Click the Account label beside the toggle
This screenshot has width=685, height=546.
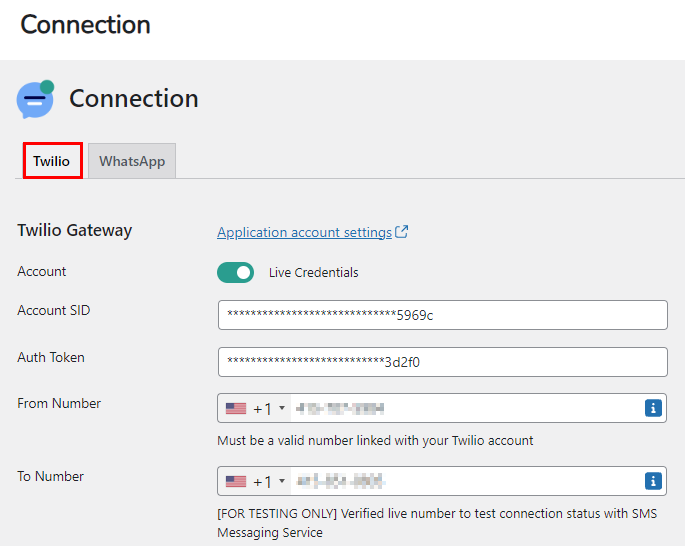[x=42, y=272]
